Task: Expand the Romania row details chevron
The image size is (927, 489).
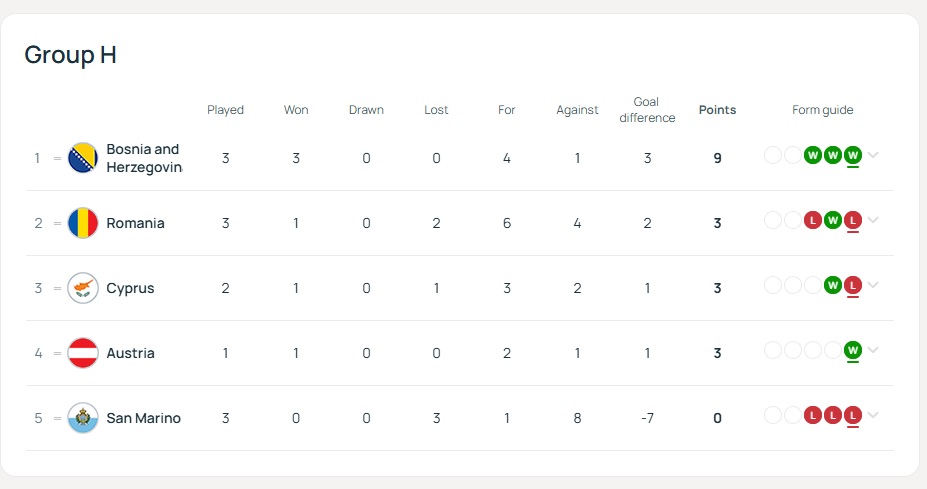Action: click(874, 220)
